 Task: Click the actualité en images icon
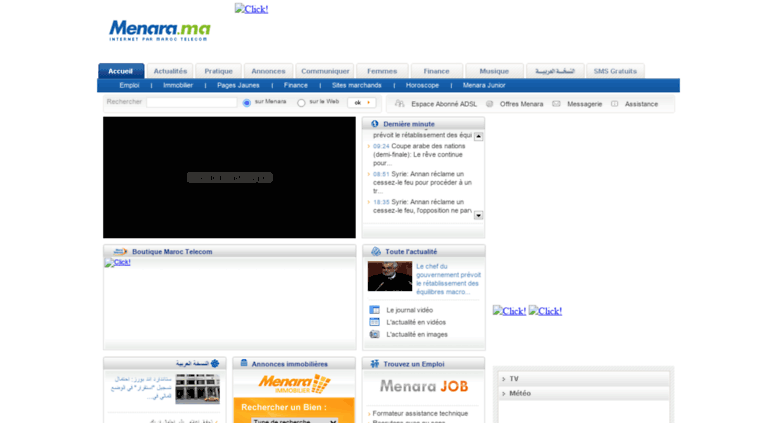375,334
